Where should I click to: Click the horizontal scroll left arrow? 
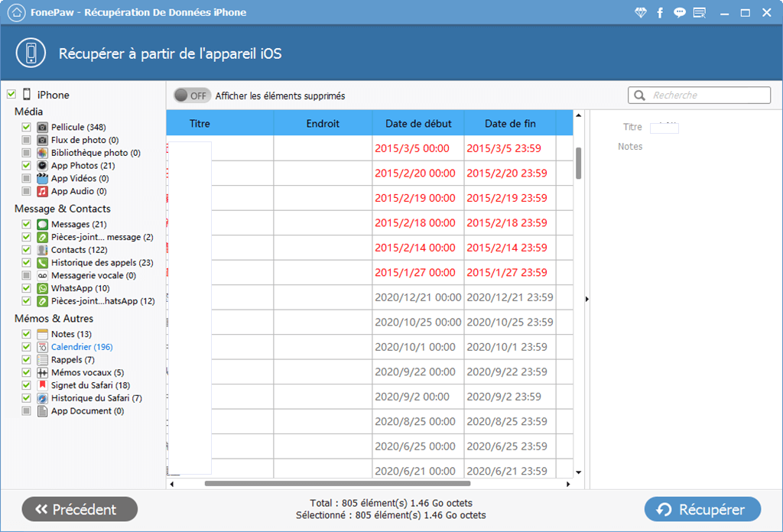172,484
